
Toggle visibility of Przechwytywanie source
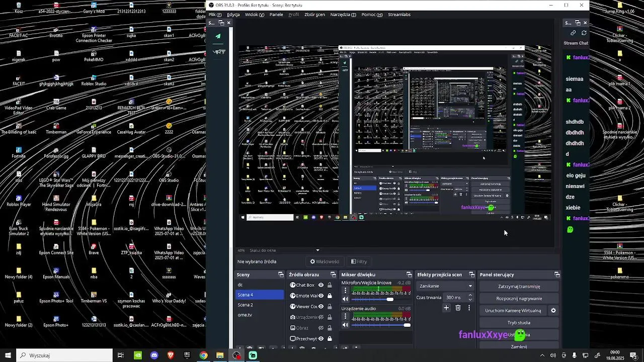(321, 338)
